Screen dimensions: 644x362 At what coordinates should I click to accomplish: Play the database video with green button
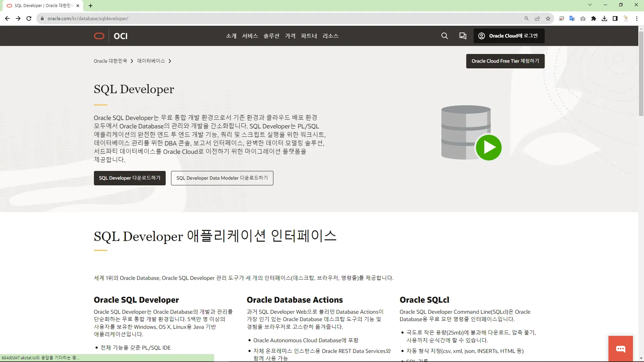coord(488,147)
